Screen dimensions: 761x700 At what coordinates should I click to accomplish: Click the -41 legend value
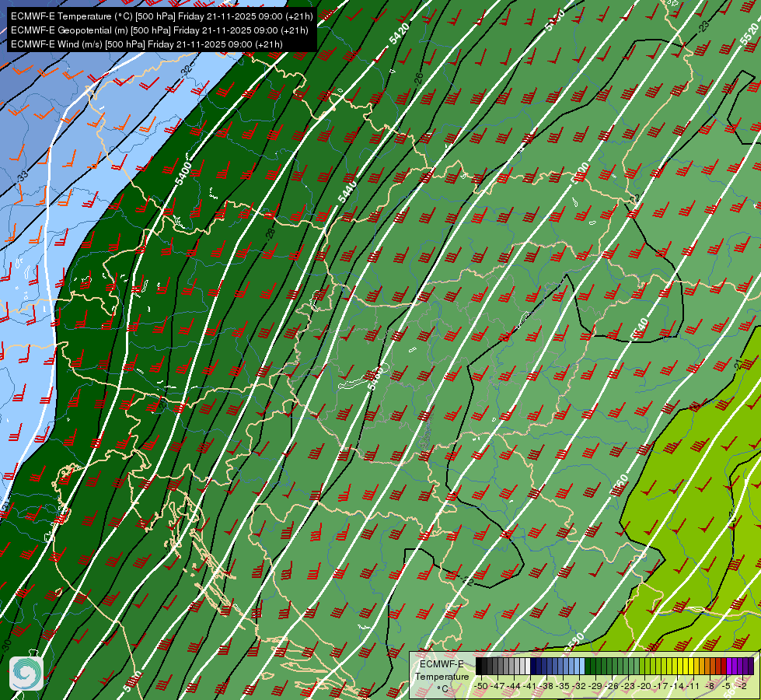point(529,686)
